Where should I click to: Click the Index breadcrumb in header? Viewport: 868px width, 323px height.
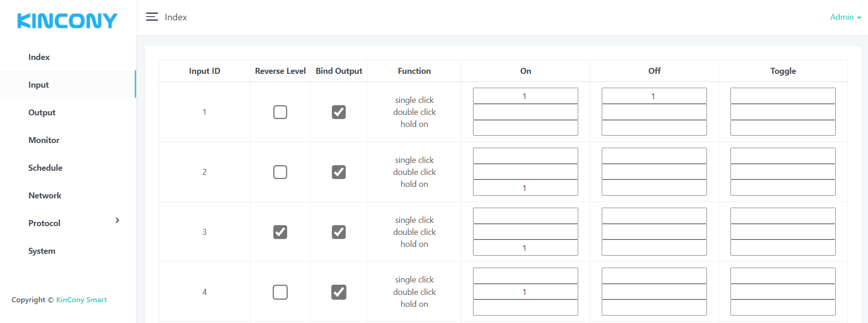[x=176, y=17]
